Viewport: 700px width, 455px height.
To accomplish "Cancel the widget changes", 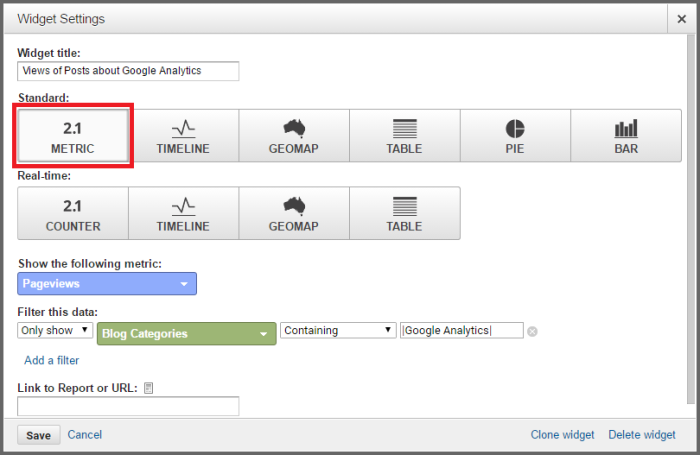I will pyautogui.click(x=85, y=434).
